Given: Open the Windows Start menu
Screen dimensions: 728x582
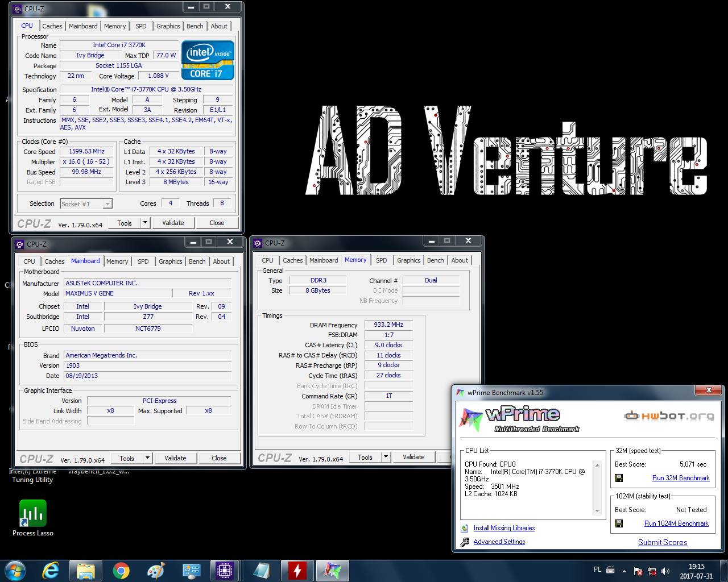Looking at the screenshot, I should click(x=15, y=570).
